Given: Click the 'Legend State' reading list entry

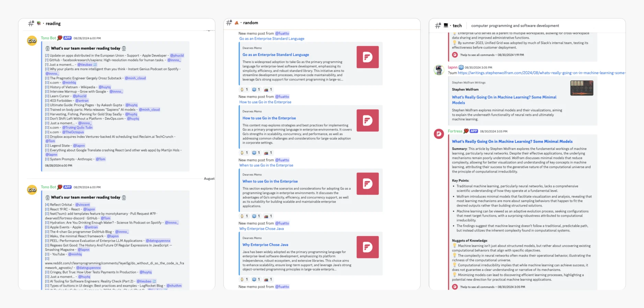Looking at the screenshot, I should (x=60, y=146).
